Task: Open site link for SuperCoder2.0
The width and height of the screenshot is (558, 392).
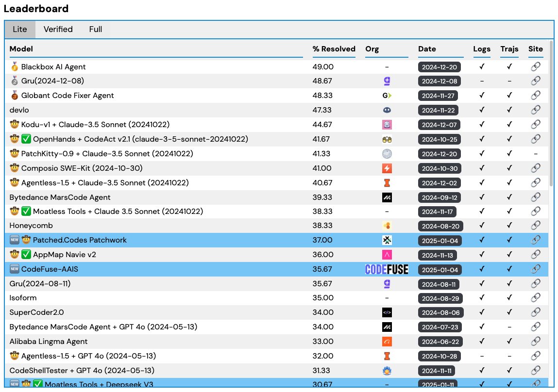Action: [536, 312]
